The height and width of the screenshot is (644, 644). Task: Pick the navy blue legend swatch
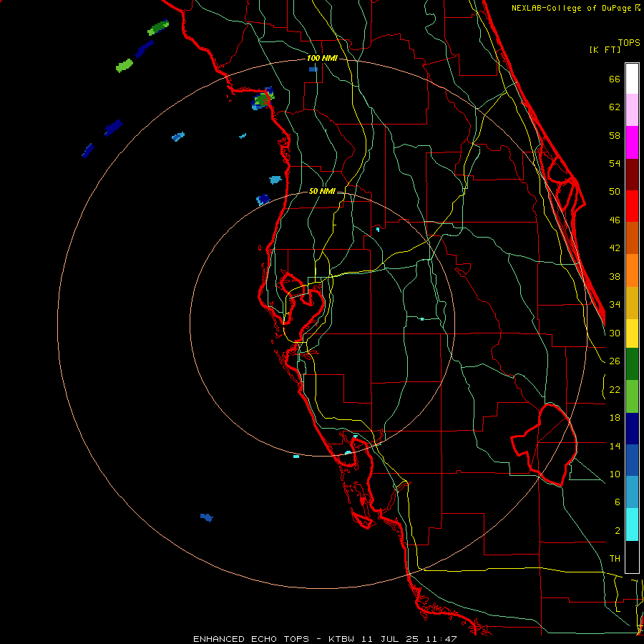(632, 429)
